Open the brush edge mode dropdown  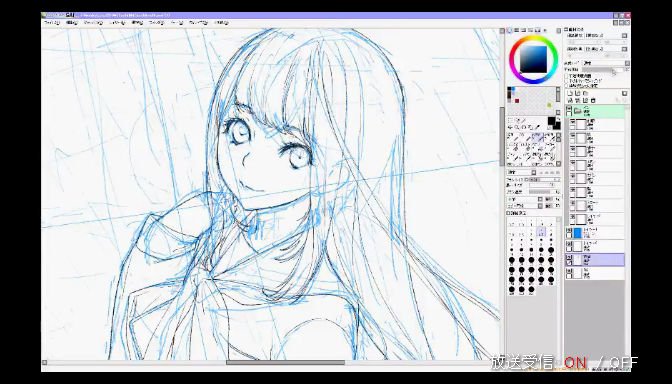522,172
